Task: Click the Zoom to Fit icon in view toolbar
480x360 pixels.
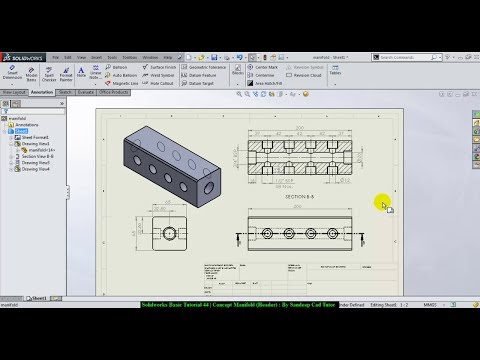Action: pyautogui.click(x=239, y=94)
